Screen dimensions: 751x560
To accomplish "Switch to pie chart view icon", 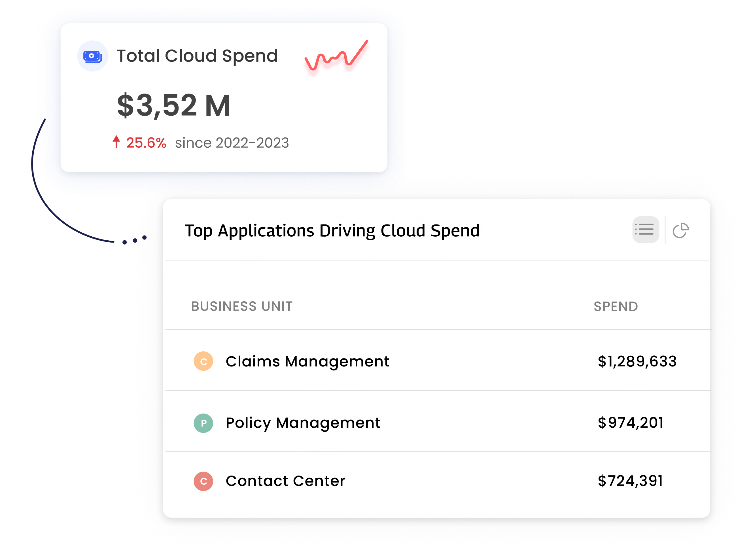I will click(680, 230).
